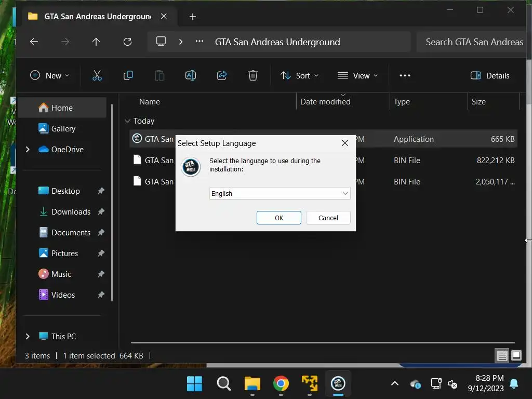Screen dimensions: 532x399
Task: Open the See more ellipsis in toolbar
Action: point(405,75)
